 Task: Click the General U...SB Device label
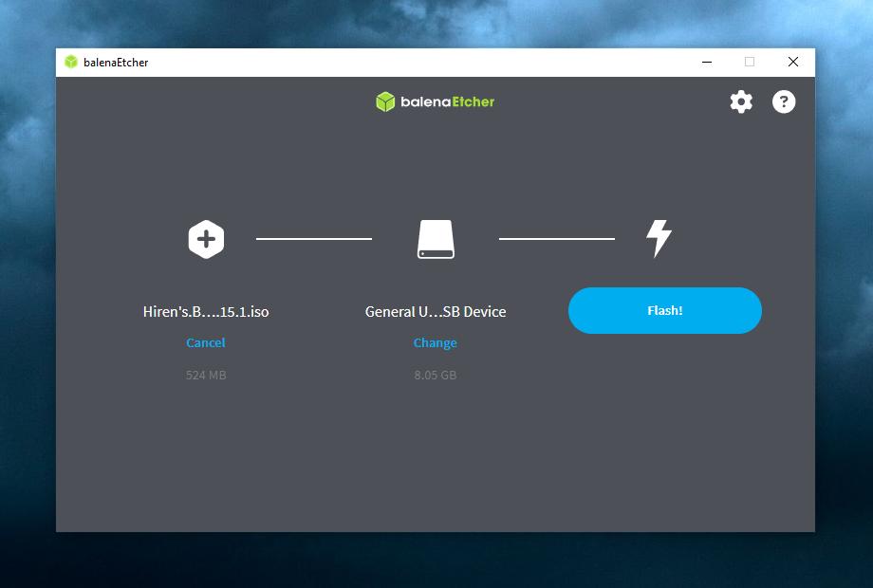(x=436, y=312)
